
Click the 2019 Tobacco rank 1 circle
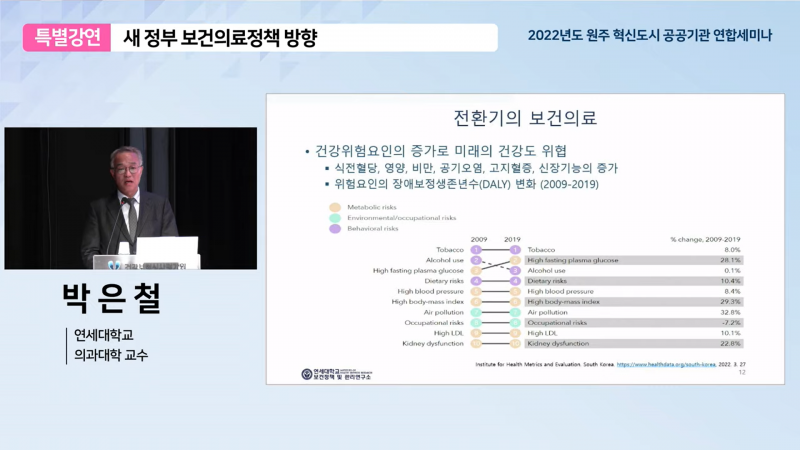[x=515, y=250]
